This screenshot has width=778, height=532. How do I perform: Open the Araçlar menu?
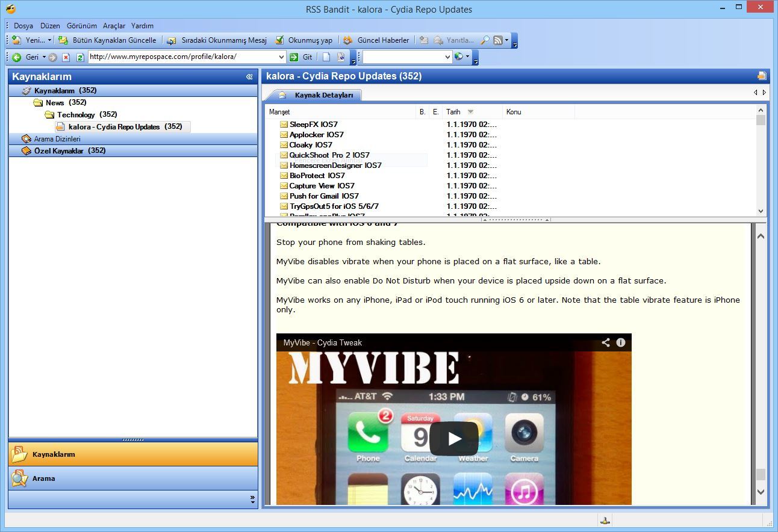[114, 26]
